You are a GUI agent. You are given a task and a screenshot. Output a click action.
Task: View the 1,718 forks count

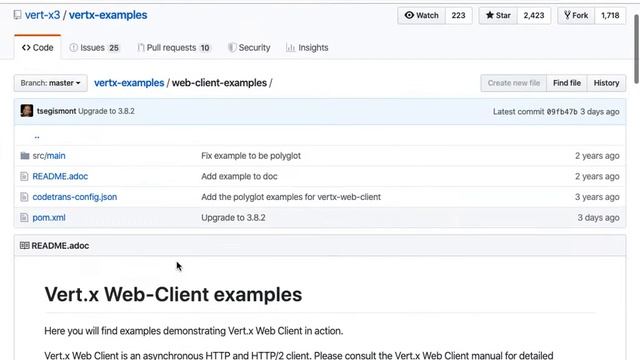[x=610, y=16]
